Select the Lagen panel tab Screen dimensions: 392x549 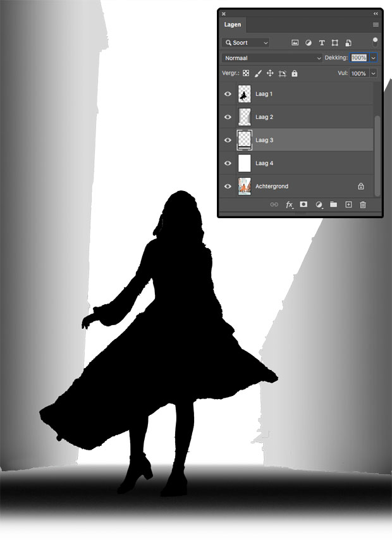pos(232,25)
